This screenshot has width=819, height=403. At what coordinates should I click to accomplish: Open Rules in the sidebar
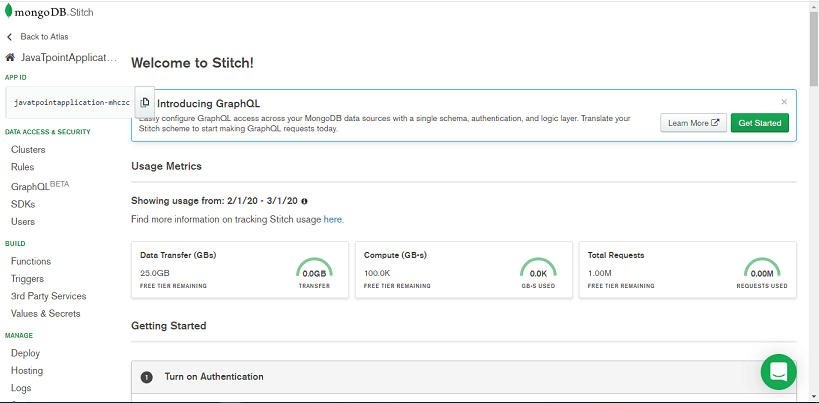[x=22, y=167]
